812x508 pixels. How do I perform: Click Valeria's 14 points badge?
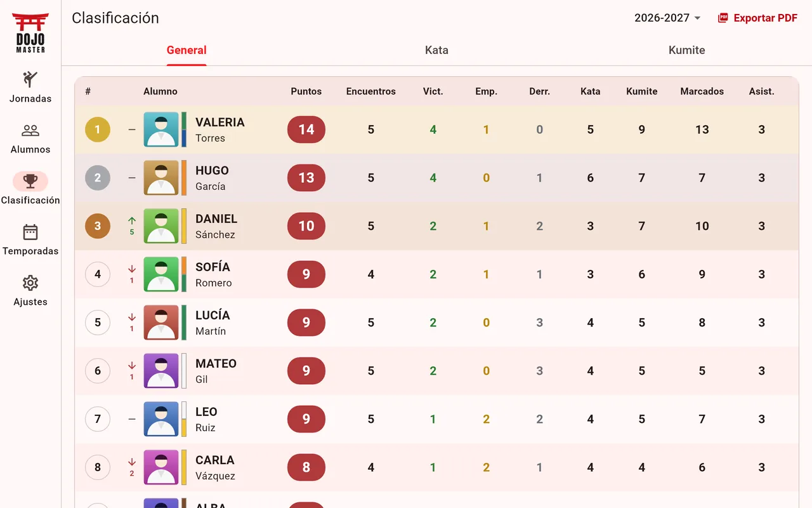306,130
